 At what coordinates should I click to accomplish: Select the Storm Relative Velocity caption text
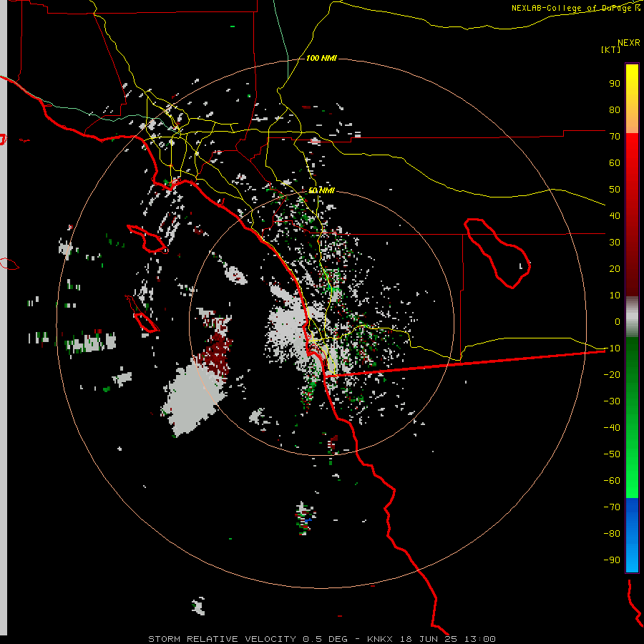pyautogui.click(x=321, y=639)
